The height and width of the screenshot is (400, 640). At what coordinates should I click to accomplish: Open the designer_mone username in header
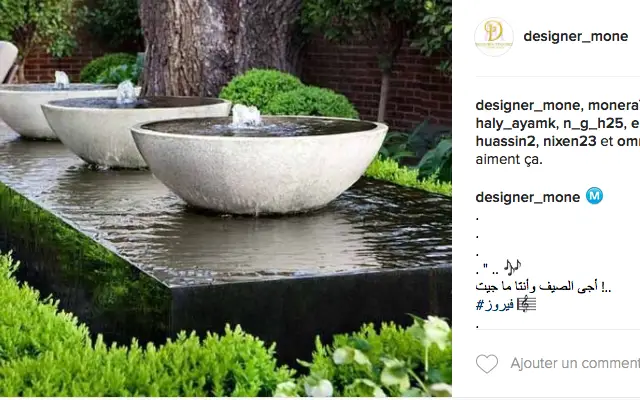coord(576,36)
